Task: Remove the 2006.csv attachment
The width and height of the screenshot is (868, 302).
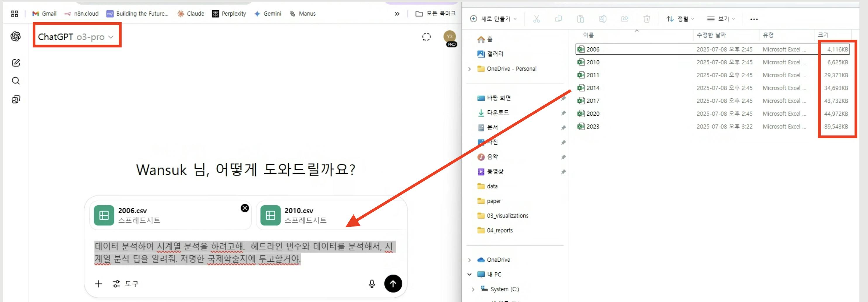Action: (x=245, y=208)
